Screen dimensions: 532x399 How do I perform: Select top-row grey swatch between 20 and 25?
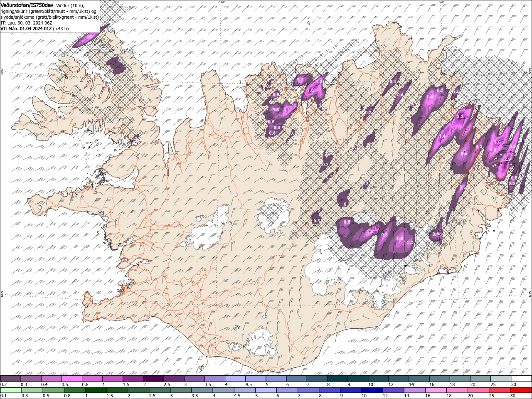(x=480, y=379)
